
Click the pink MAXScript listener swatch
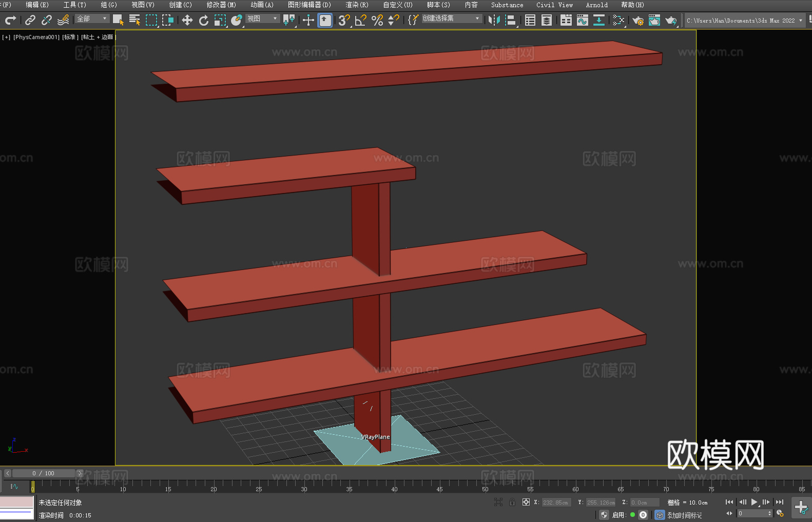coord(16,501)
